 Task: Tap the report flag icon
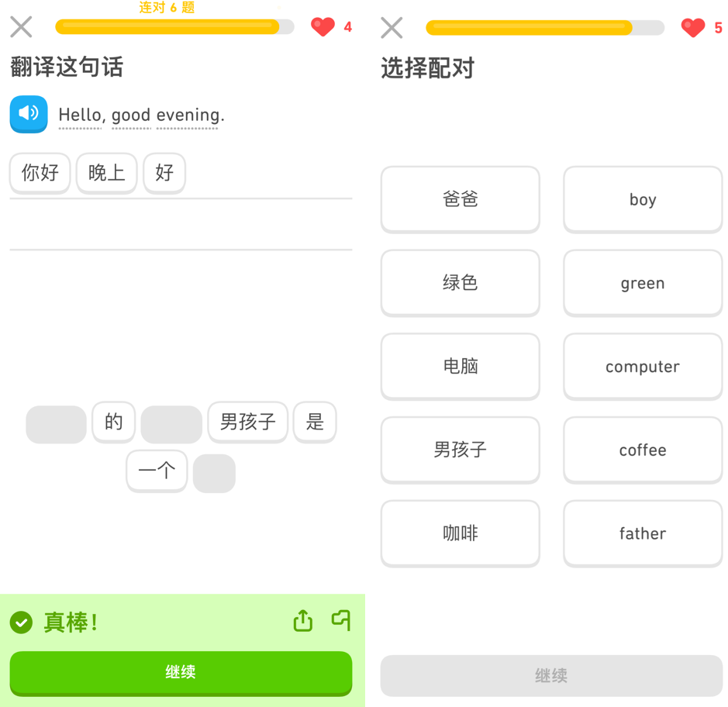tap(341, 620)
